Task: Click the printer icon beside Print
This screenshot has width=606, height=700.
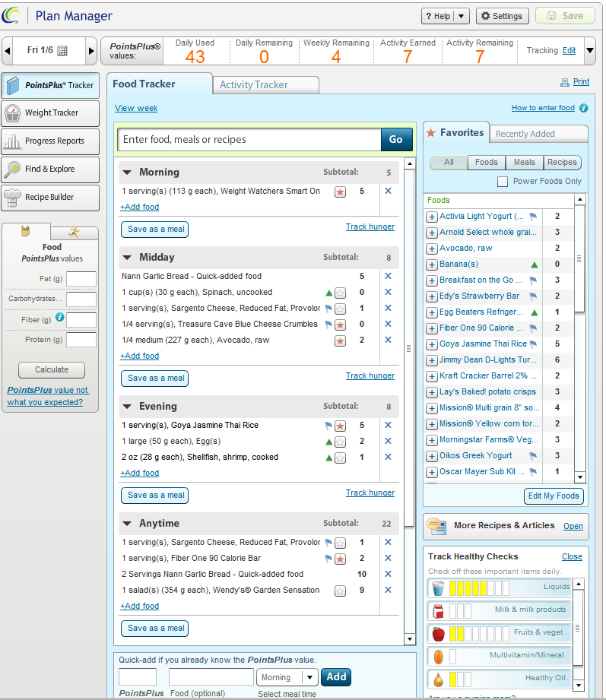Action: (x=565, y=82)
